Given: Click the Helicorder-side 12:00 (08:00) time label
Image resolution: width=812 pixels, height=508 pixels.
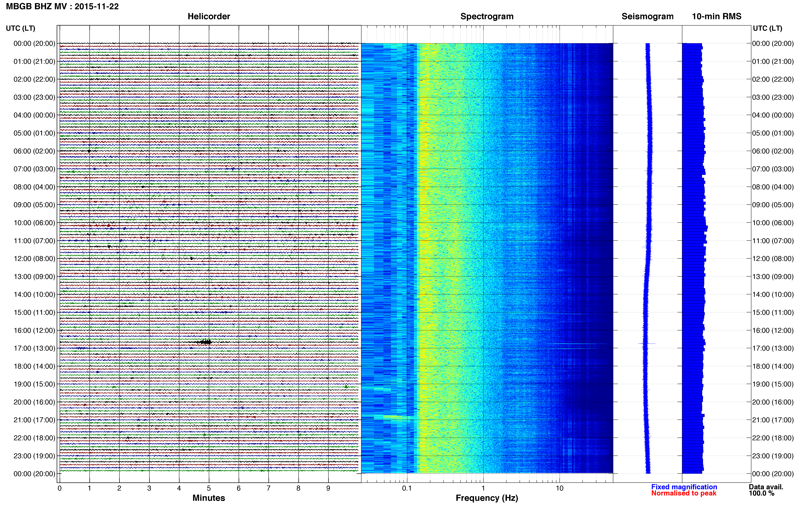Looking at the screenshot, I should 34,259.
